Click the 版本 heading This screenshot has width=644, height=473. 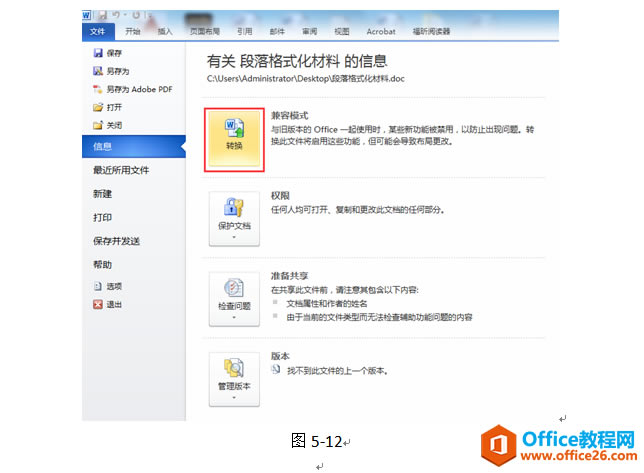point(280,356)
